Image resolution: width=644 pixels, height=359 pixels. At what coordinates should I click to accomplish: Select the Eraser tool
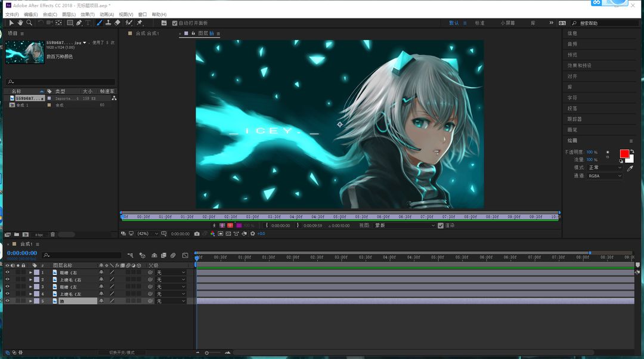pyautogui.click(x=117, y=23)
